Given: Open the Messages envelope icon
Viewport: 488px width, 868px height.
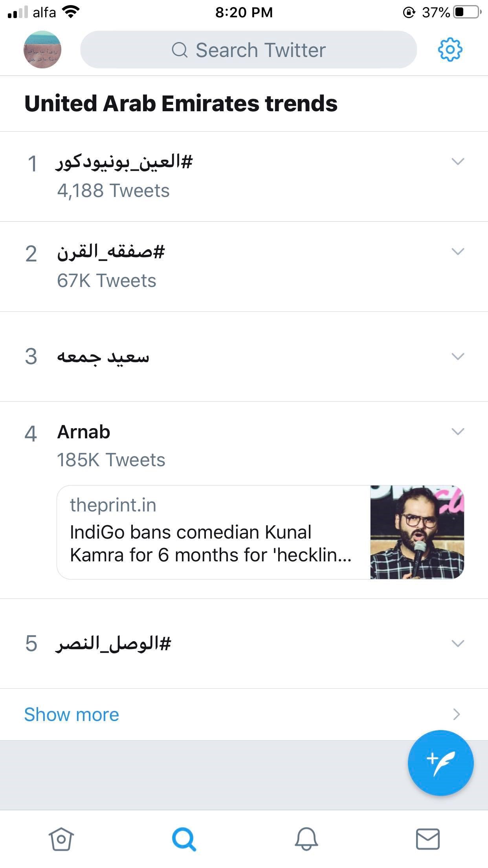Looking at the screenshot, I should [428, 839].
